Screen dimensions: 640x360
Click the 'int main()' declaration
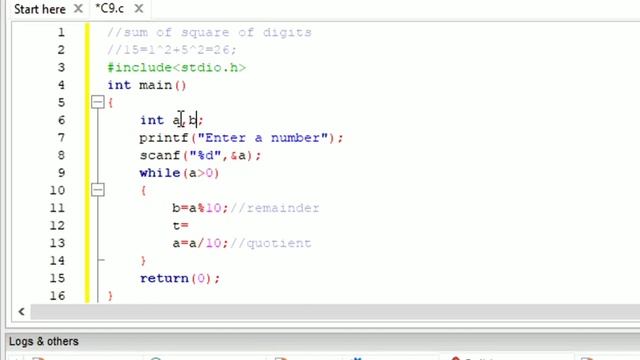pos(147,85)
